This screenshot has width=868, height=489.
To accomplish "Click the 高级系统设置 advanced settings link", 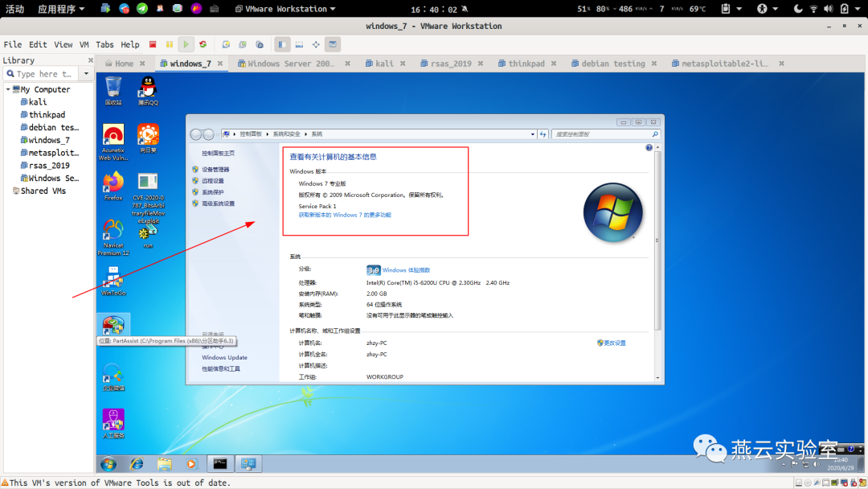I will point(218,203).
